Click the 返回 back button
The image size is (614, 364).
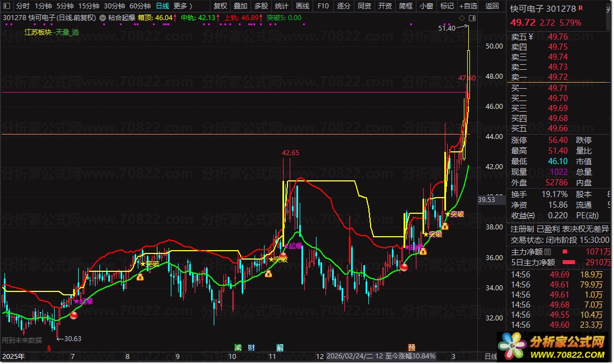(492, 6)
